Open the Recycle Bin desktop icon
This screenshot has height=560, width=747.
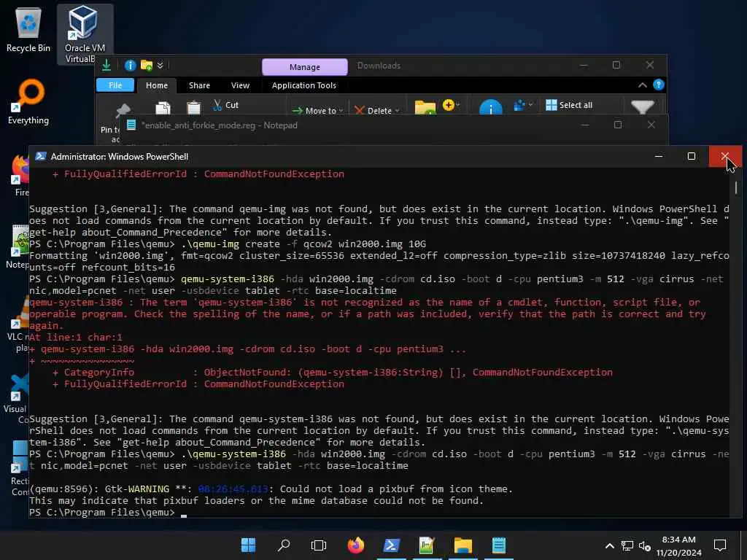click(28, 30)
